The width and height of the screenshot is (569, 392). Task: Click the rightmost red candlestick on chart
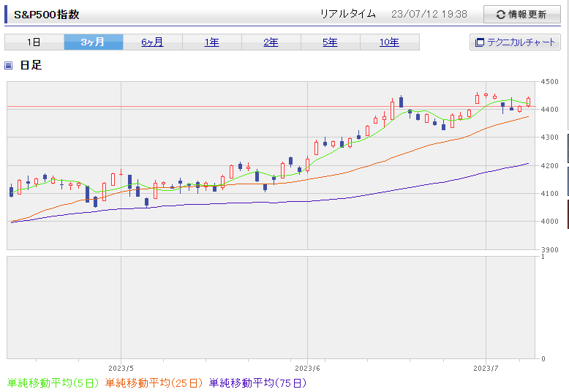click(x=528, y=102)
